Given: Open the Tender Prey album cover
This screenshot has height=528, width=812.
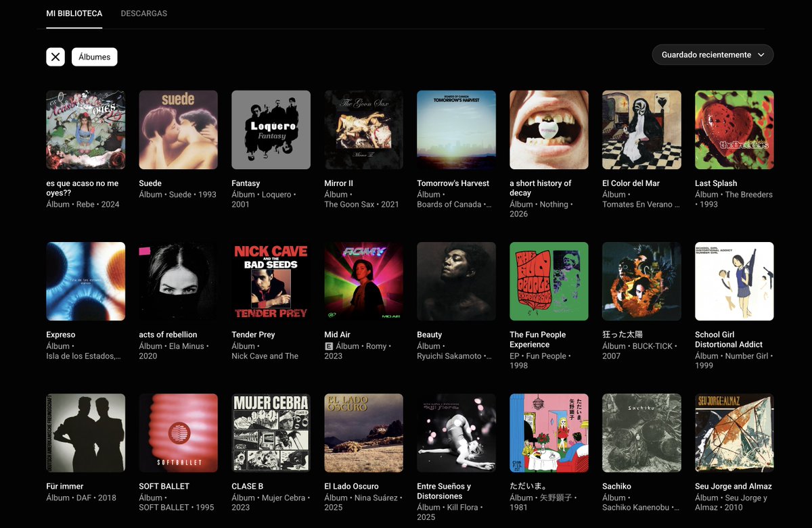Looking at the screenshot, I should click(271, 281).
